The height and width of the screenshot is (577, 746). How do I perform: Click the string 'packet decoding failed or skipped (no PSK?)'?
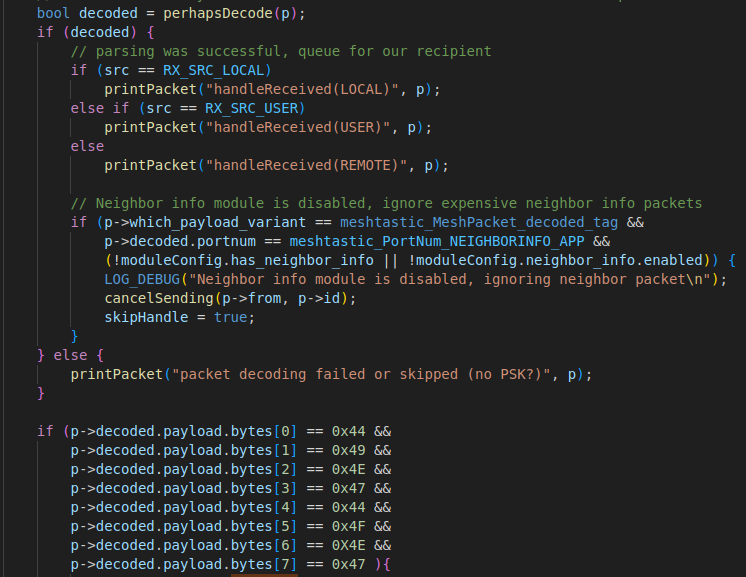pyautogui.click(x=361, y=374)
